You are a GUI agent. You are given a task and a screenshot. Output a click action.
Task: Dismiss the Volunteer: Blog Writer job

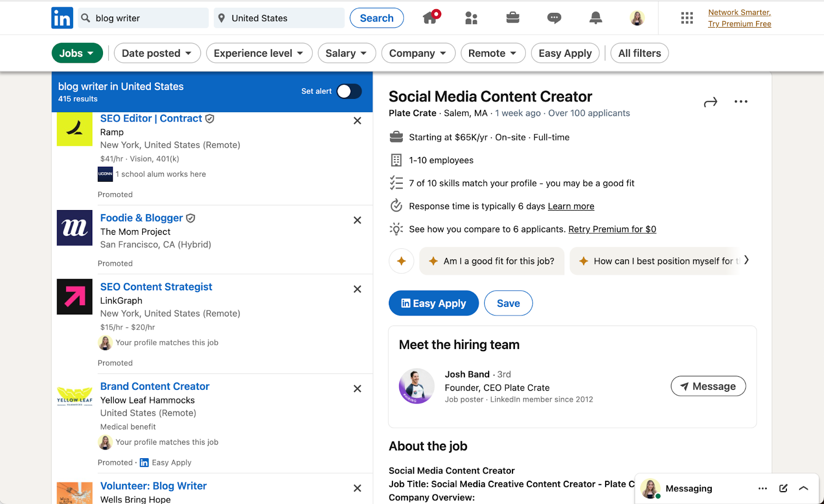click(x=357, y=488)
